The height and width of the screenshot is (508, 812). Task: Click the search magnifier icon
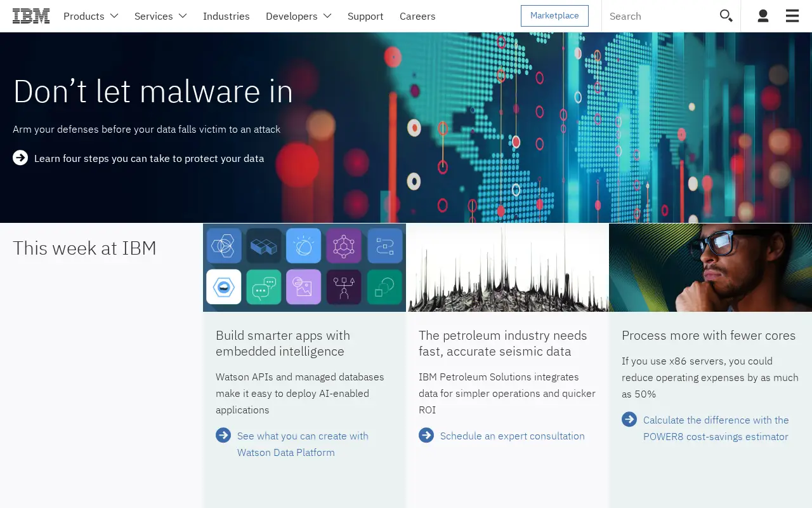726,16
